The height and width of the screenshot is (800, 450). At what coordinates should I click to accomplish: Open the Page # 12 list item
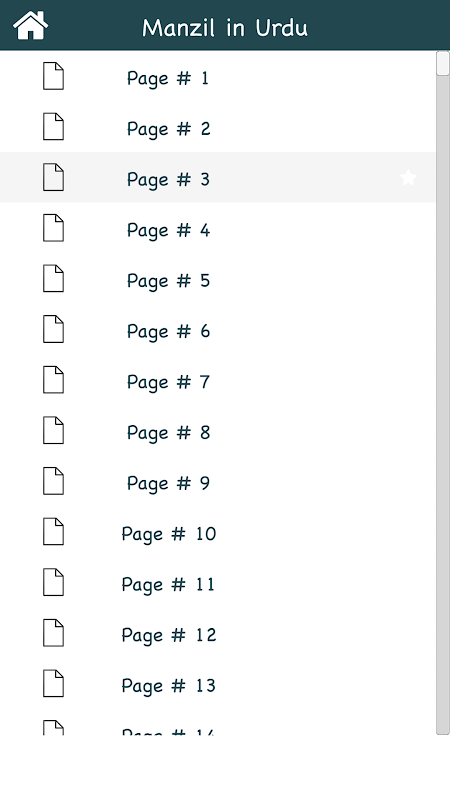point(217,633)
